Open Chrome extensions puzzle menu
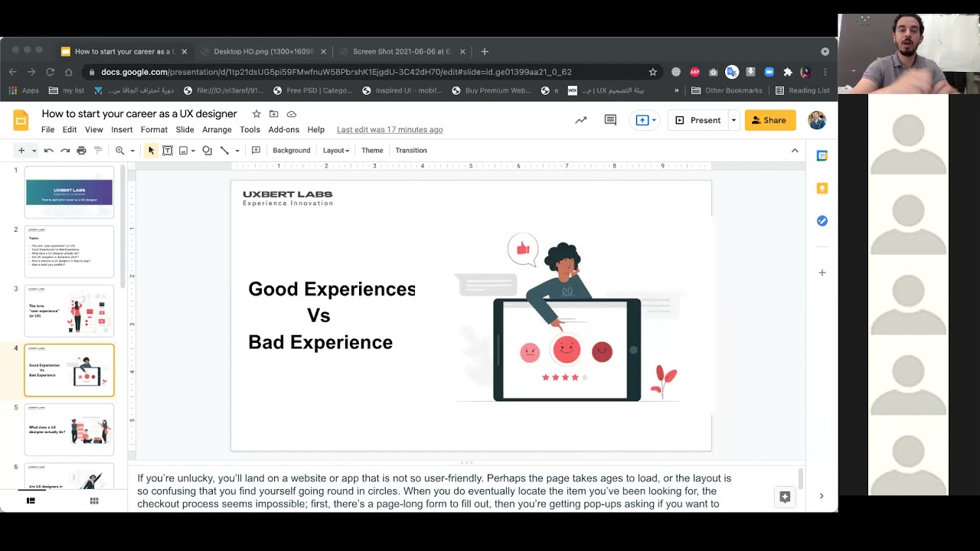This screenshot has height=551, width=980. [787, 72]
